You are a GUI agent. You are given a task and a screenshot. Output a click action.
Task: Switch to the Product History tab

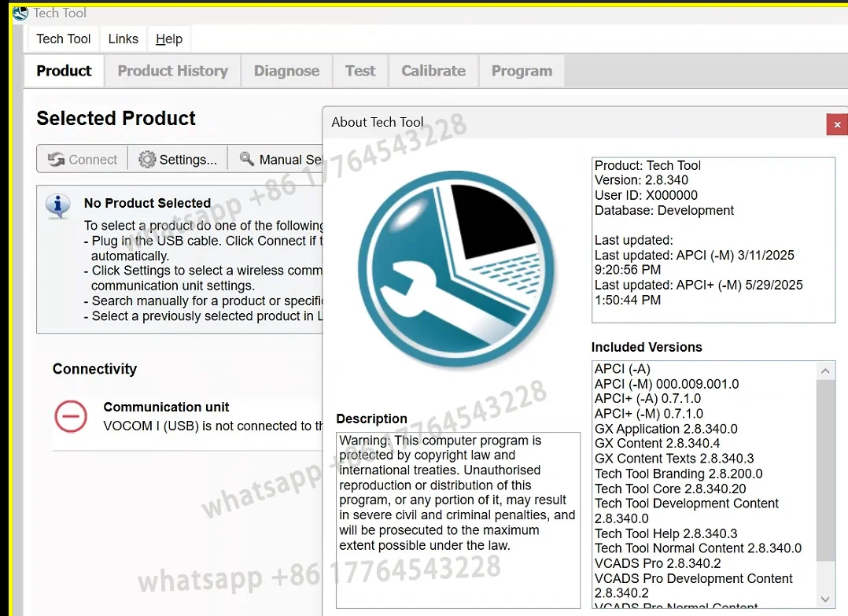[172, 71]
